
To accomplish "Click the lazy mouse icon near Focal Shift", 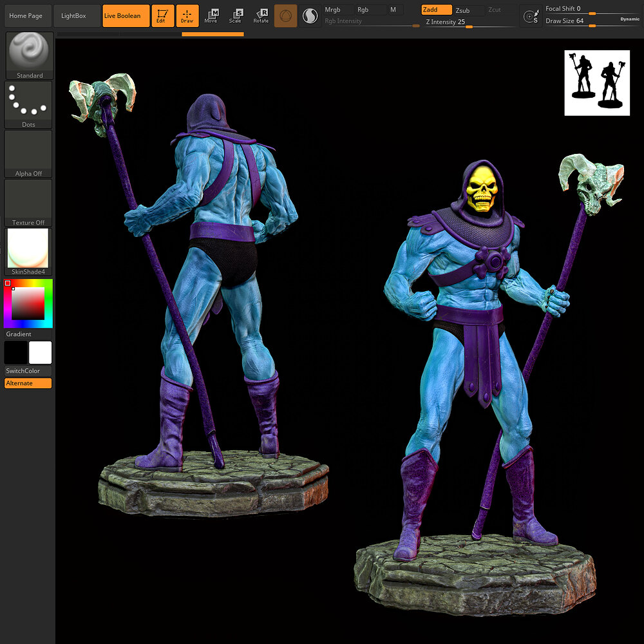I will (531, 17).
